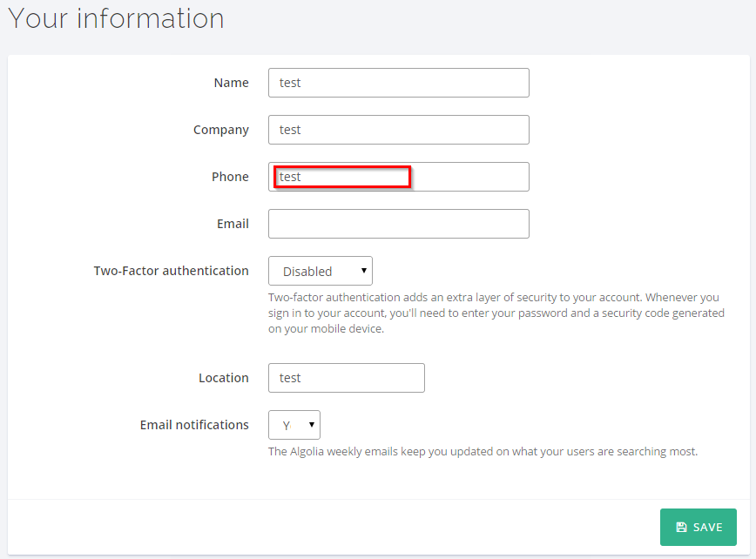Click the two-factor authentication description text
The width and height of the screenshot is (756, 559).
pyautogui.click(x=496, y=313)
